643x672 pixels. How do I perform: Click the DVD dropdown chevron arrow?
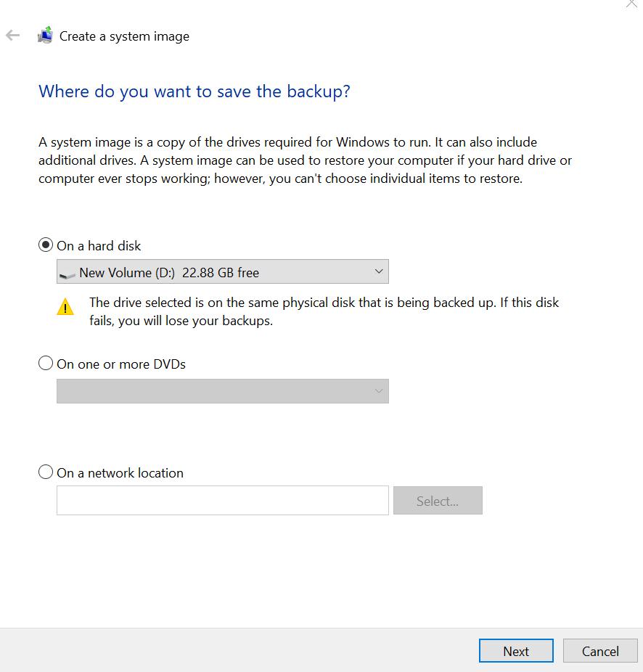pos(378,391)
